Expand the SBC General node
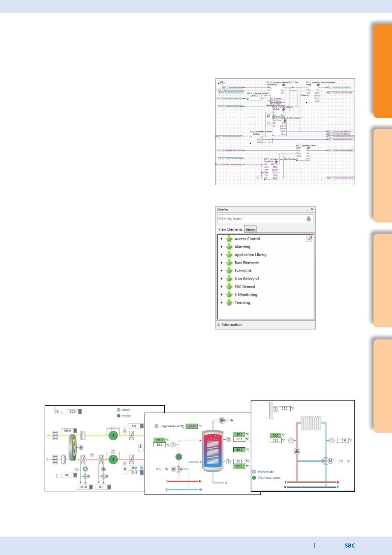The image size is (392, 555). click(221, 287)
